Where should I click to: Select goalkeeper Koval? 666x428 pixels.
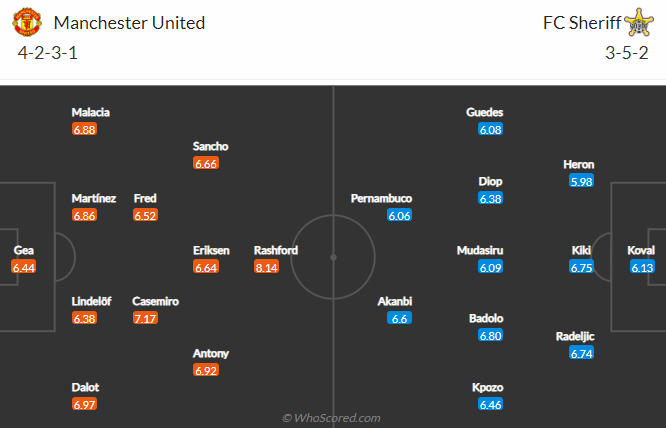(x=641, y=250)
